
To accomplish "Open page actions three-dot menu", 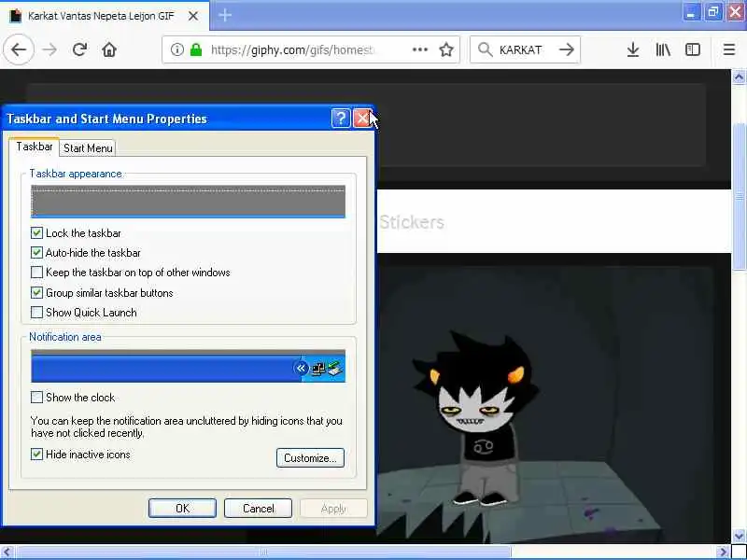I will coord(419,49).
